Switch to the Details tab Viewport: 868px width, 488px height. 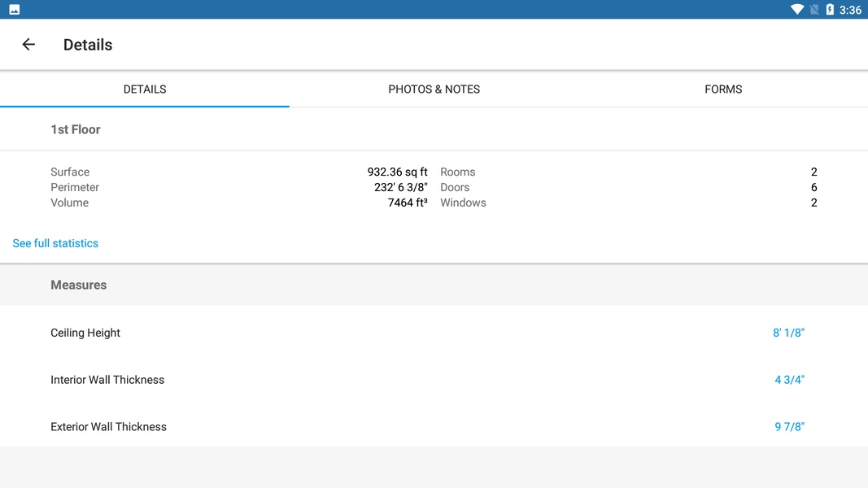click(x=145, y=89)
